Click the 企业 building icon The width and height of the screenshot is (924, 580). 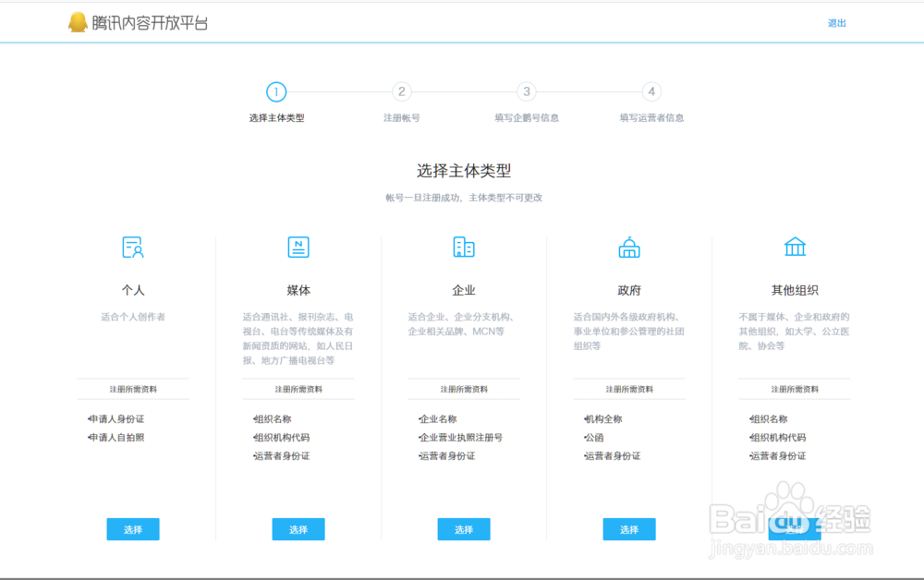[x=464, y=247]
